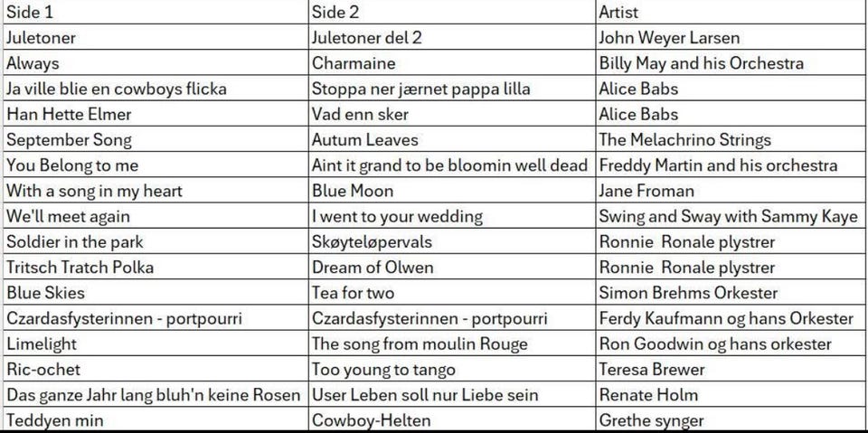
Task: Click the 'Autum Leaves' cell
Action: point(452,139)
